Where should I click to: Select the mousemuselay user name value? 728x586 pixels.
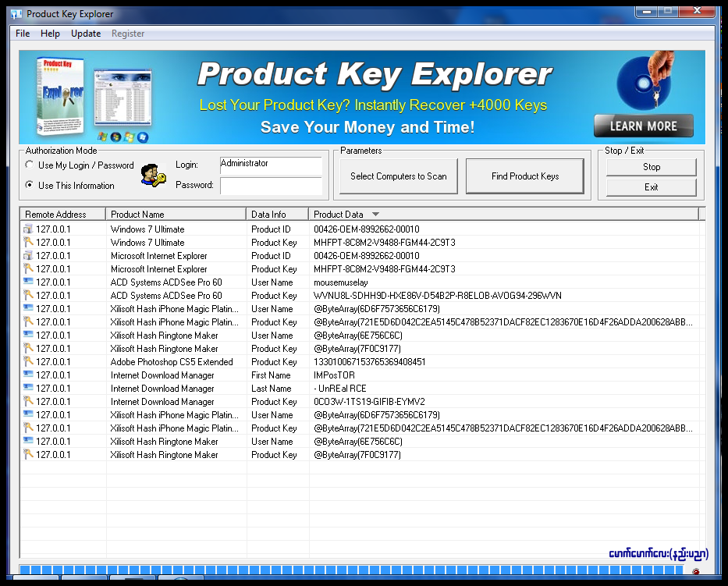pos(340,282)
